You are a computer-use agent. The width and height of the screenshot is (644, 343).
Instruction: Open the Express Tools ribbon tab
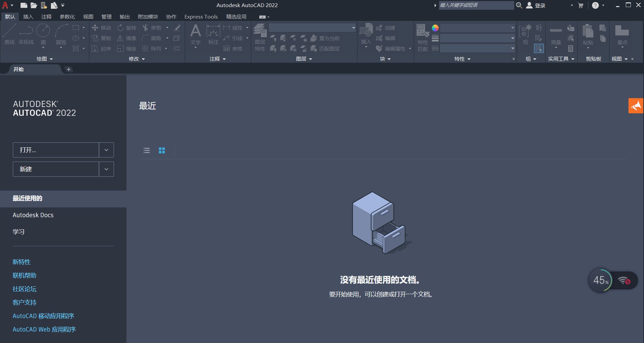(201, 17)
